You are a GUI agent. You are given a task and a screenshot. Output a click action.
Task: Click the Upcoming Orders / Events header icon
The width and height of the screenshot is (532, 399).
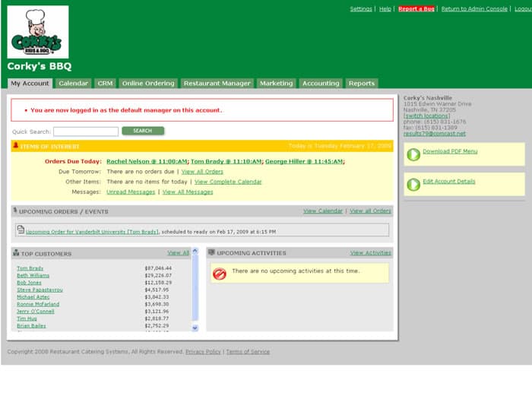(x=15, y=211)
